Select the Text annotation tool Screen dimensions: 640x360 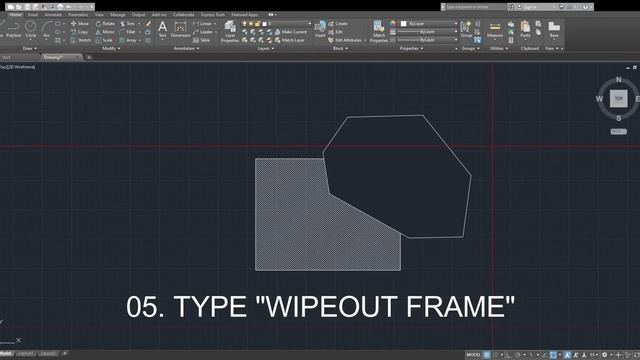(x=162, y=29)
